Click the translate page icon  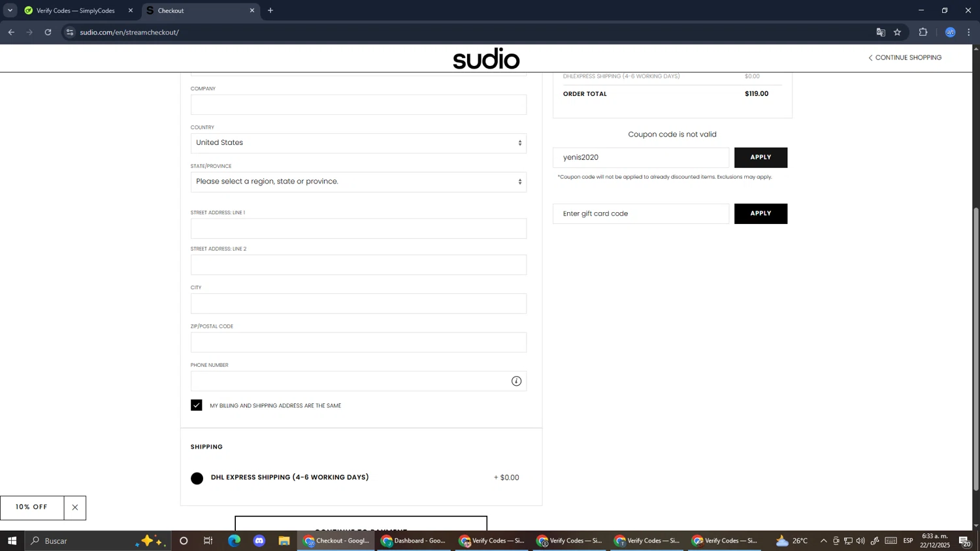pos(881,32)
